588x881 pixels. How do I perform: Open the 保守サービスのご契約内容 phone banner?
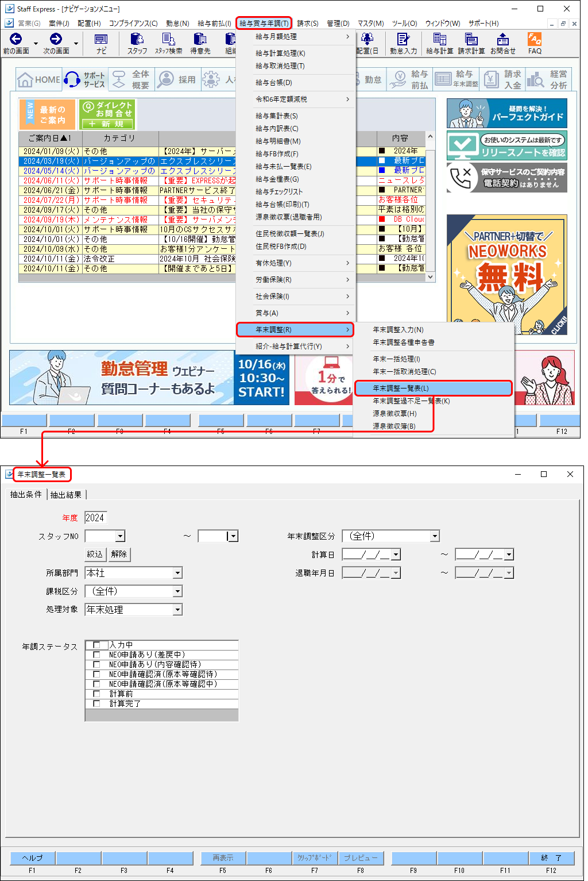tap(507, 178)
